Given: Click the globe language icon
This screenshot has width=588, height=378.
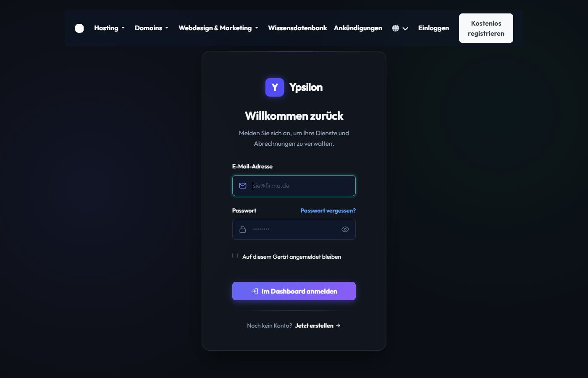Looking at the screenshot, I should 396,28.
